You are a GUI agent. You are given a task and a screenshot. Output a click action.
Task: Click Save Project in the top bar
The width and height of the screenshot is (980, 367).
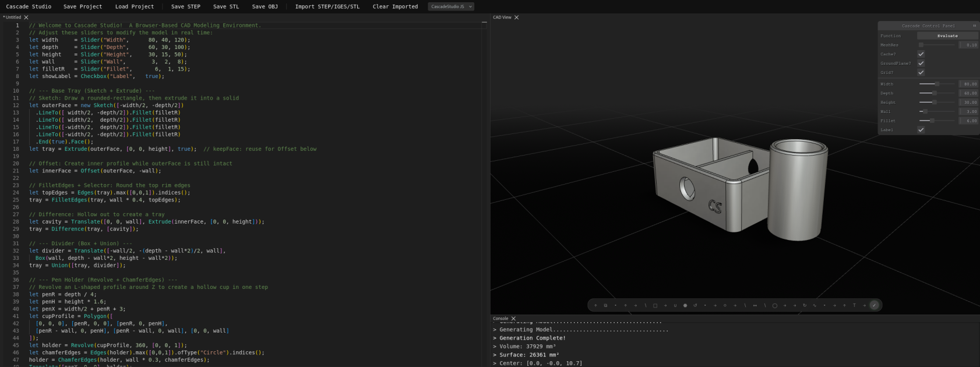tap(83, 6)
